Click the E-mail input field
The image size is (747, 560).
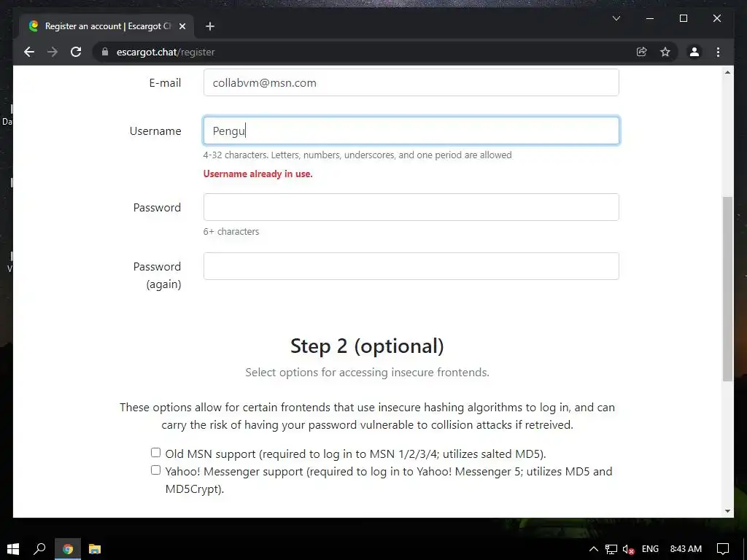pos(411,82)
